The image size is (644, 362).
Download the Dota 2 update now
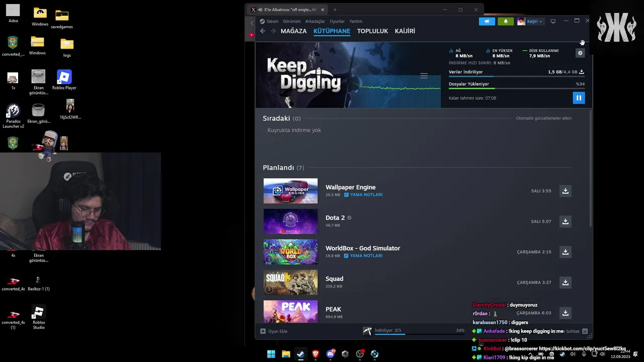[566, 221]
